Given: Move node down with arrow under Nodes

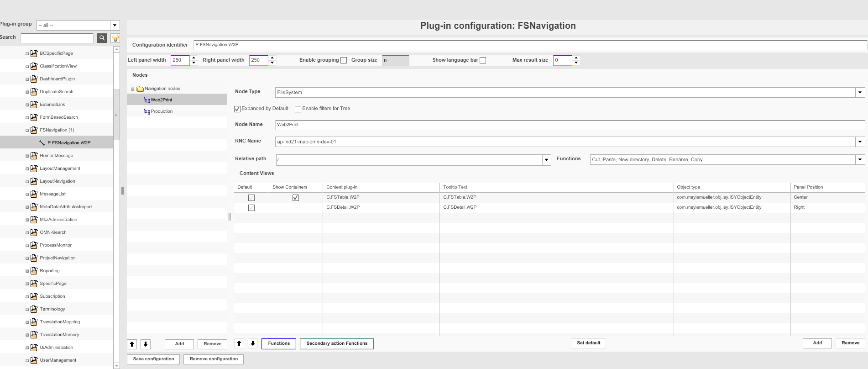Looking at the screenshot, I should (146, 344).
